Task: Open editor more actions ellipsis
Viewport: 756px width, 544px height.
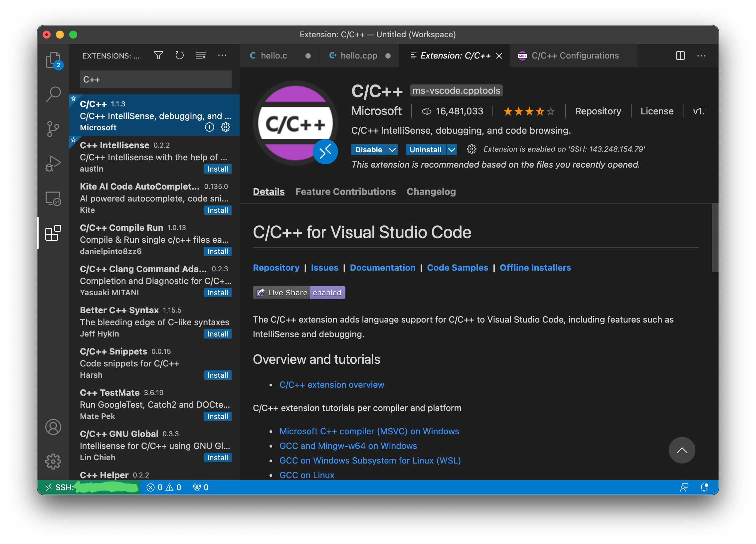Action: click(701, 56)
